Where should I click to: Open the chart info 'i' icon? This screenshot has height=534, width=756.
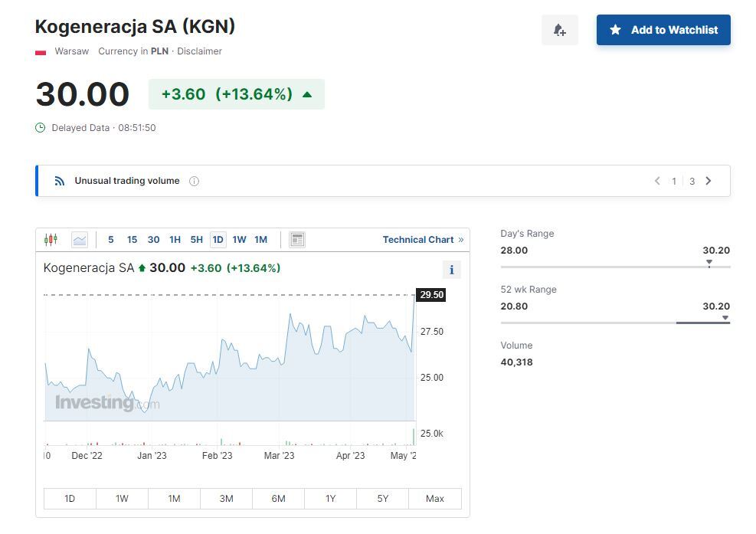click(451, 270)
